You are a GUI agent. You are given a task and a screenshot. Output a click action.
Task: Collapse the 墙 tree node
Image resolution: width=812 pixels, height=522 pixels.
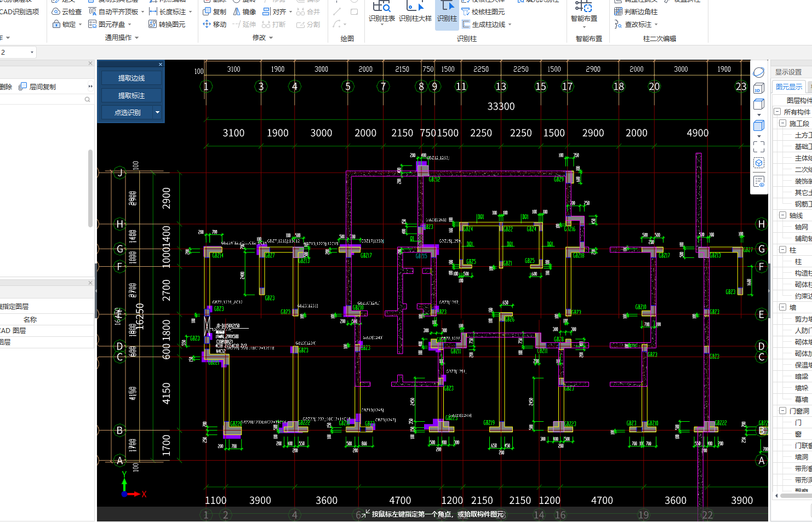pyautogui.click(x=783, y=307)
